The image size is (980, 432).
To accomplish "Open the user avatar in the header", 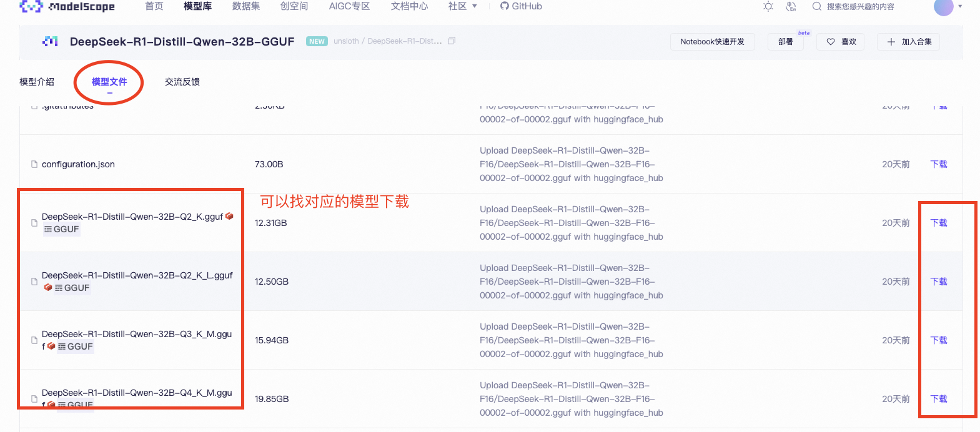I will [943, 7].
